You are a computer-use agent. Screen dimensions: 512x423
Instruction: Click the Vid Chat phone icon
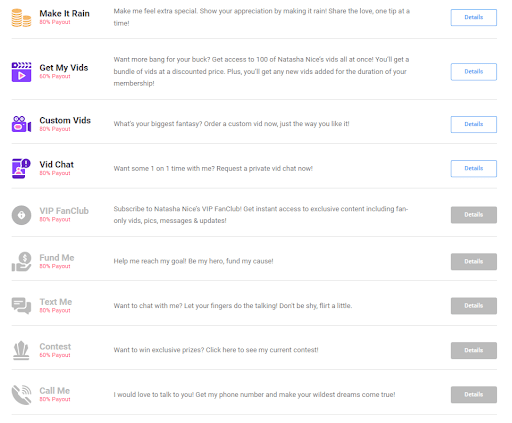click(x=21, y=168)
